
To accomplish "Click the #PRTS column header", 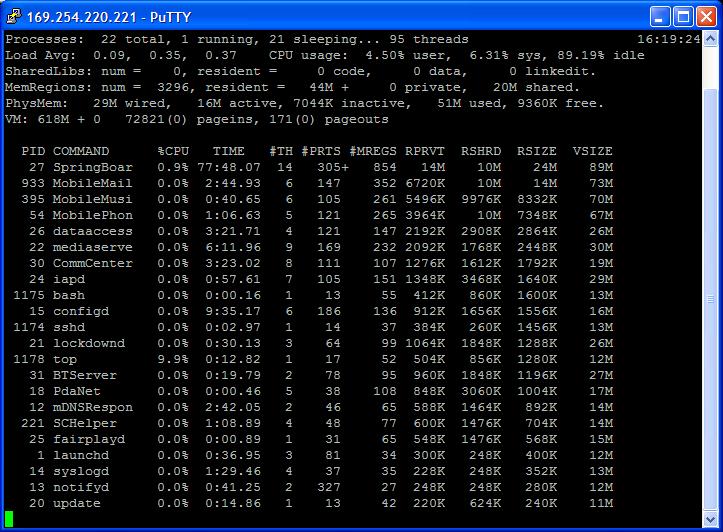I will tap(321, 151).
